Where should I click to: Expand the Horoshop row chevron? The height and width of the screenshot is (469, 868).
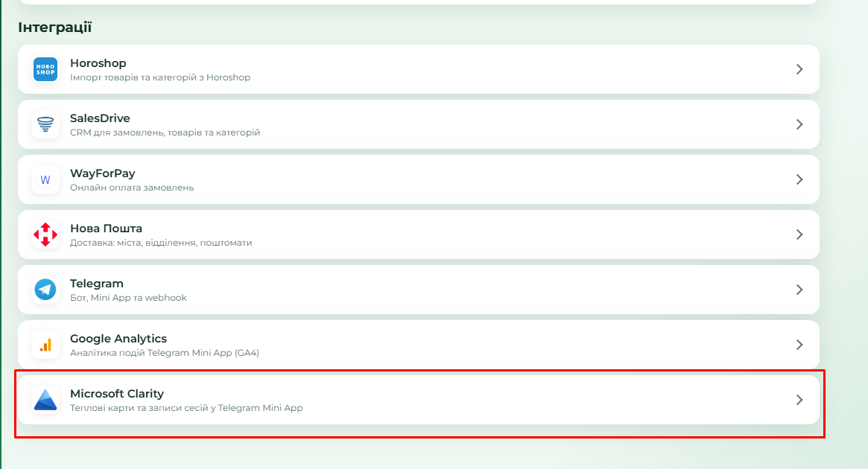pyautogui.click(x=799, y=69)
